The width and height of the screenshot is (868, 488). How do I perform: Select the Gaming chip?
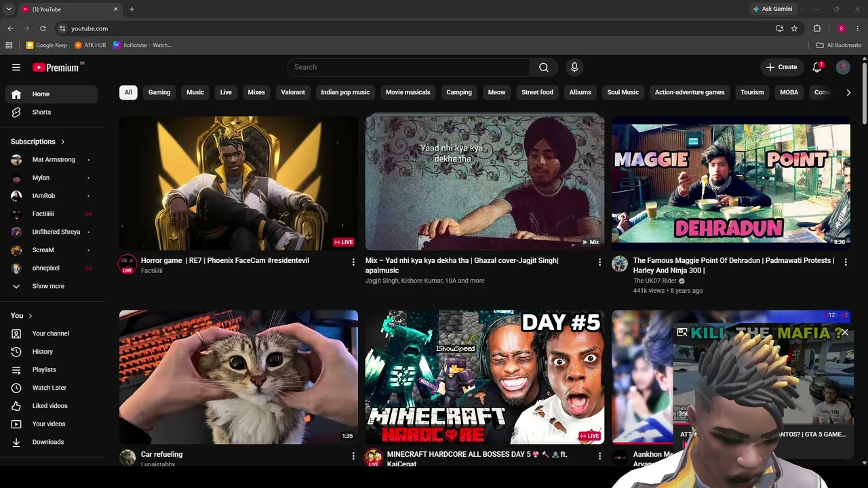[159, 92]
